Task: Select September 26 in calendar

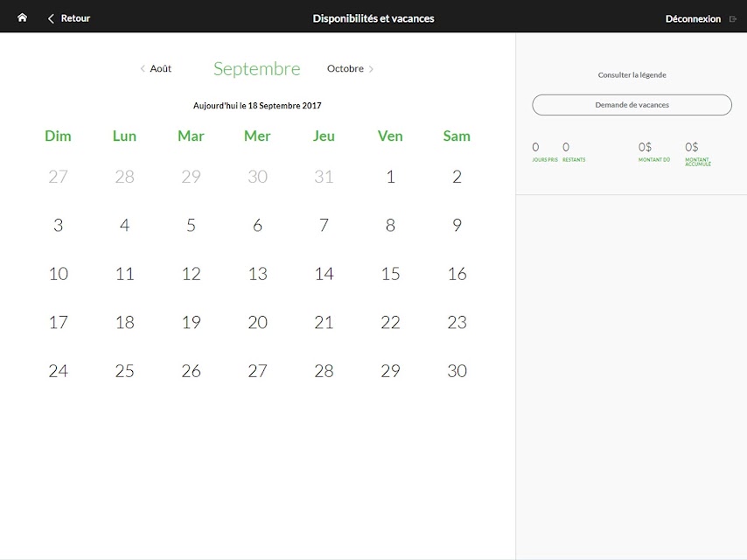Action: pos(191,370)
